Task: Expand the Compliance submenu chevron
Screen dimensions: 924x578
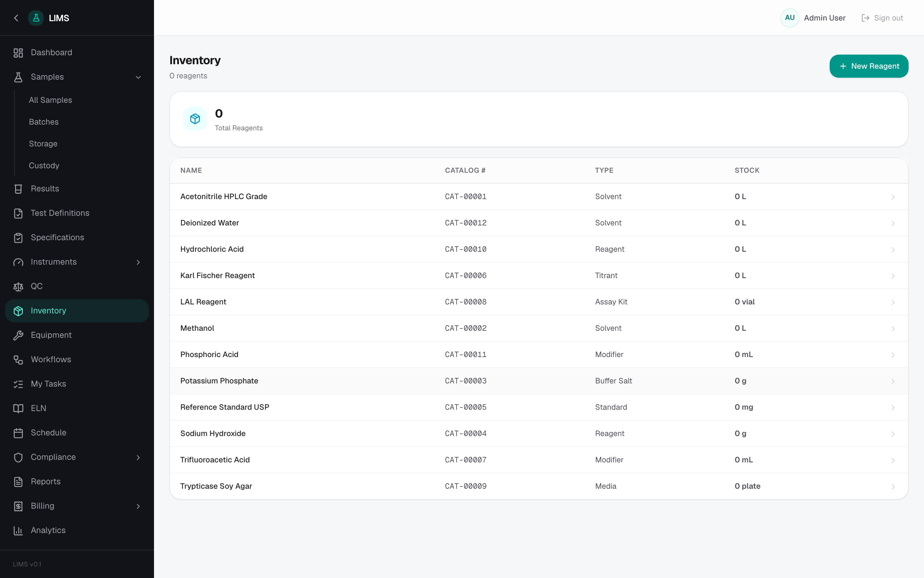Action: click(x=138, y=458)
